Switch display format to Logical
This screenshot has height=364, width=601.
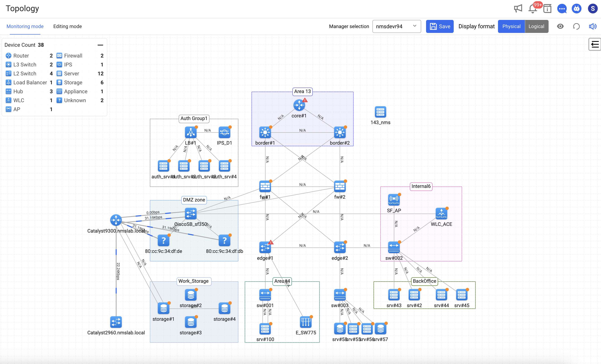tap(536, 26)
